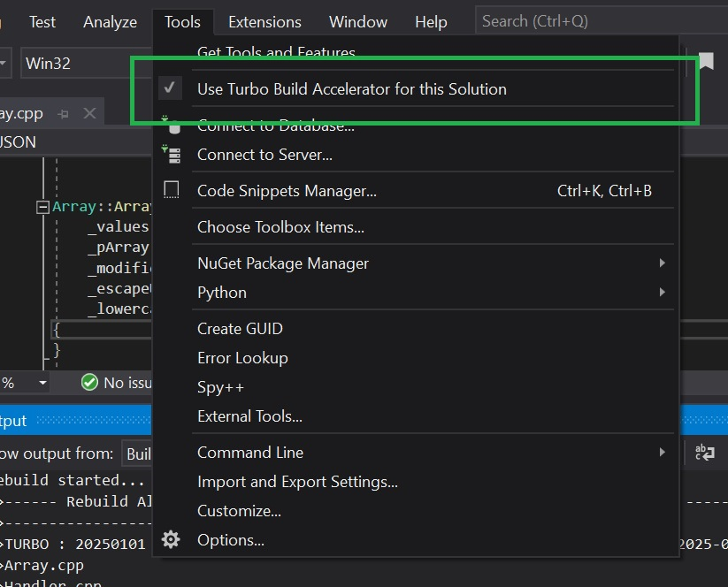
Task: Uncheck Use Turbo Build Accelerator for this Solution
Action: [351, 89]
